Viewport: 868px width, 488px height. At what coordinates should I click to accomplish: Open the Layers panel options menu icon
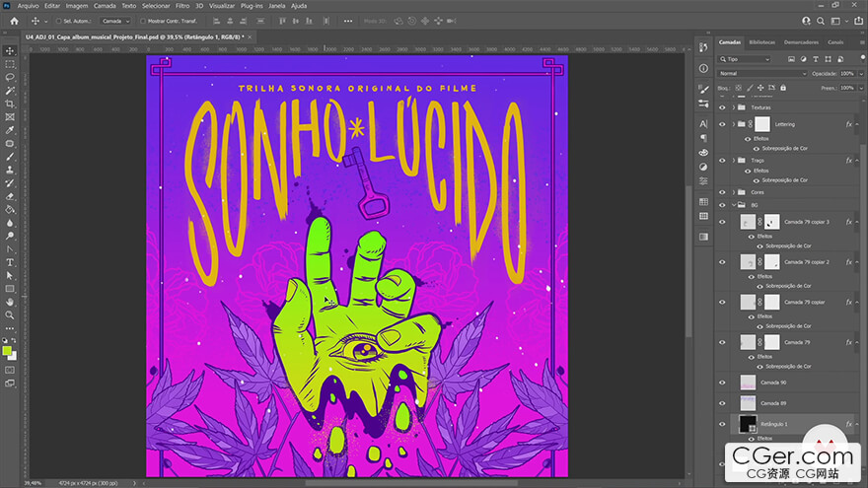pos(862,42)
